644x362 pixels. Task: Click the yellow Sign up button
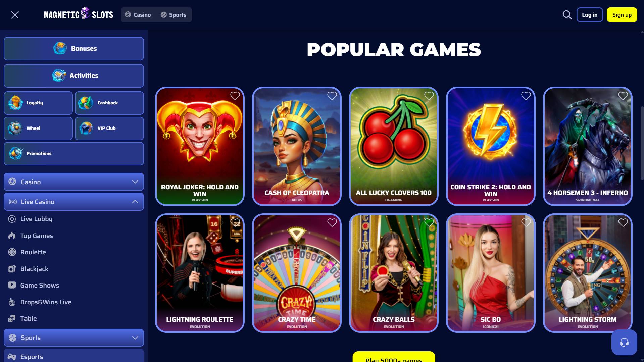pyautogui.click(x=622, y=15)
